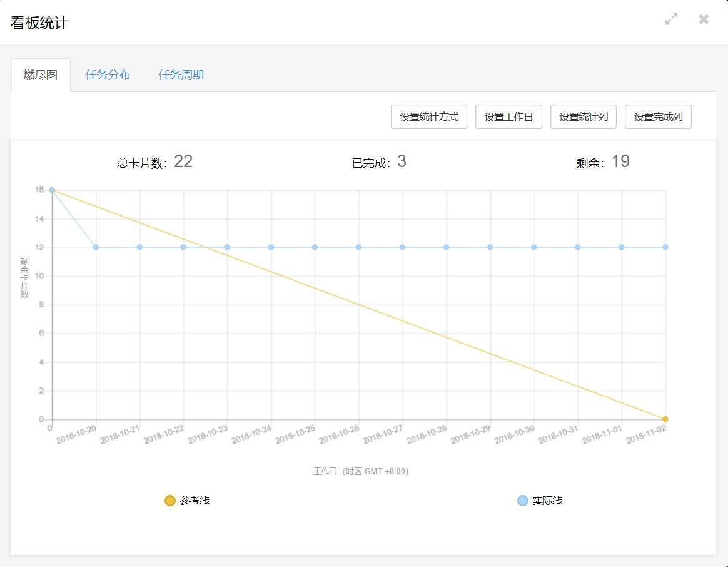The image size is (728, 567).
Task: Expand the dialog with the fullscreen arrows icon
Action: pos(671,19)
